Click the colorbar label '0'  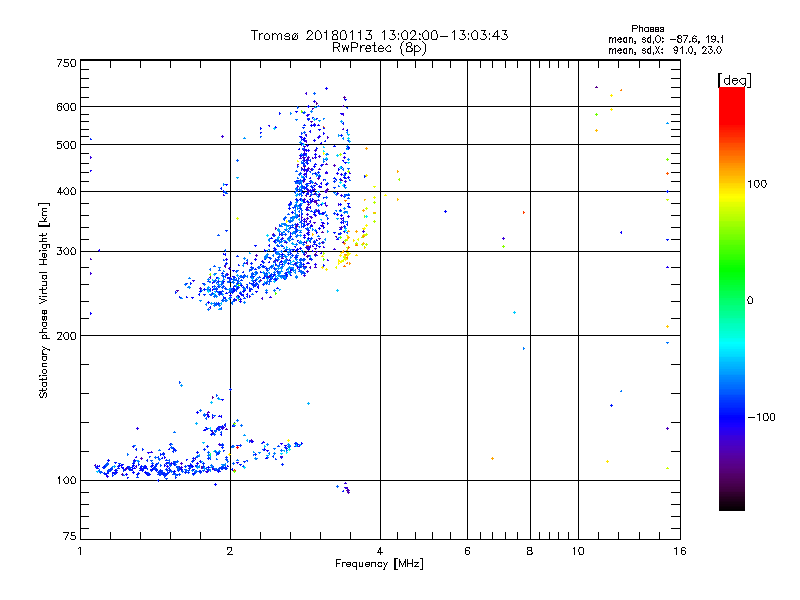[750, 301]
